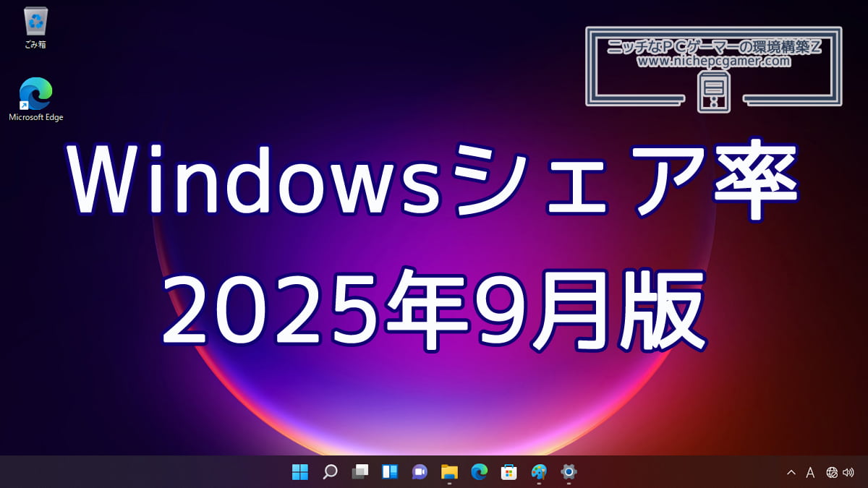868x488 pixels.
Task: Open the Widgets panel from the taskbar
Action: [x=390, y=472]
